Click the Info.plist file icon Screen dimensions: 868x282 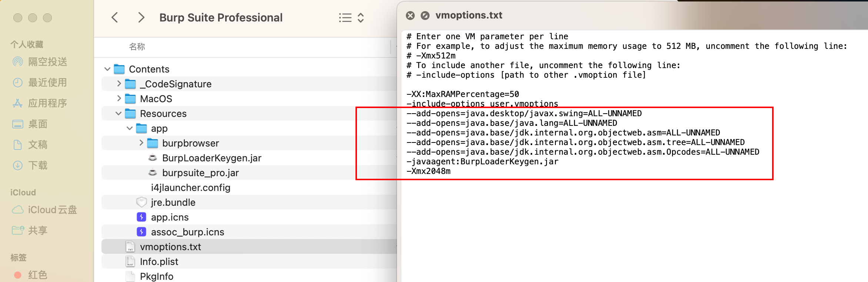(x=130, y=261)
